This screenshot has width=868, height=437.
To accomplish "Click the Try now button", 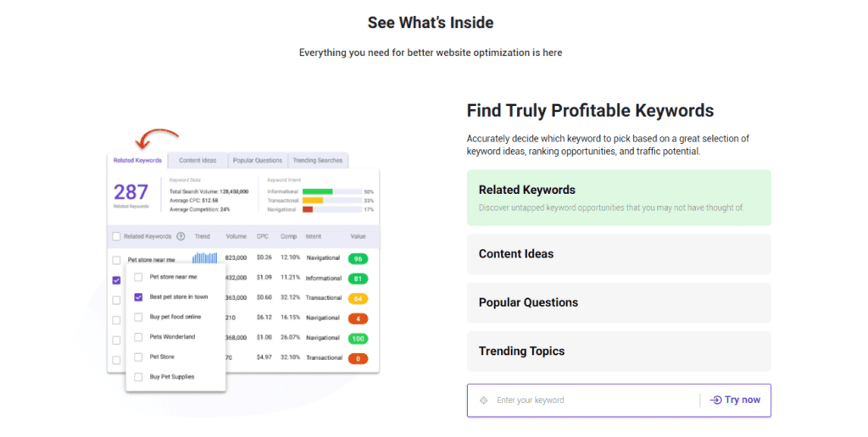I will (x=735, y=400).
